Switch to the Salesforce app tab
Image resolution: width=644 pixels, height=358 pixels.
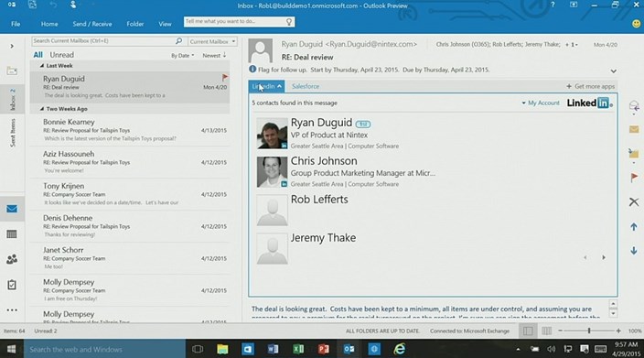coord(306,86)
